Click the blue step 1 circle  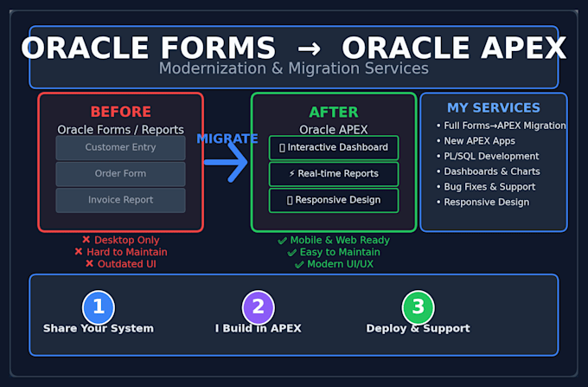click(99, 307)
